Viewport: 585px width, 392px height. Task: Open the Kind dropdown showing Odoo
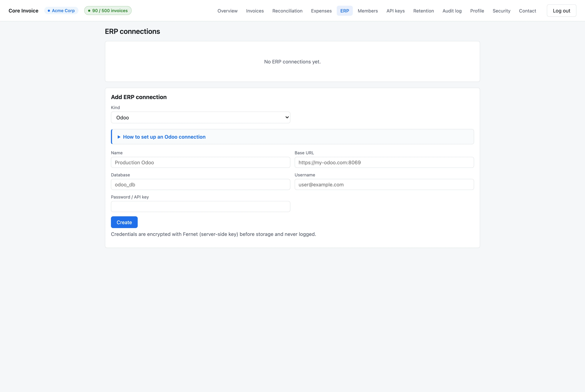click(x=200, y=117)
